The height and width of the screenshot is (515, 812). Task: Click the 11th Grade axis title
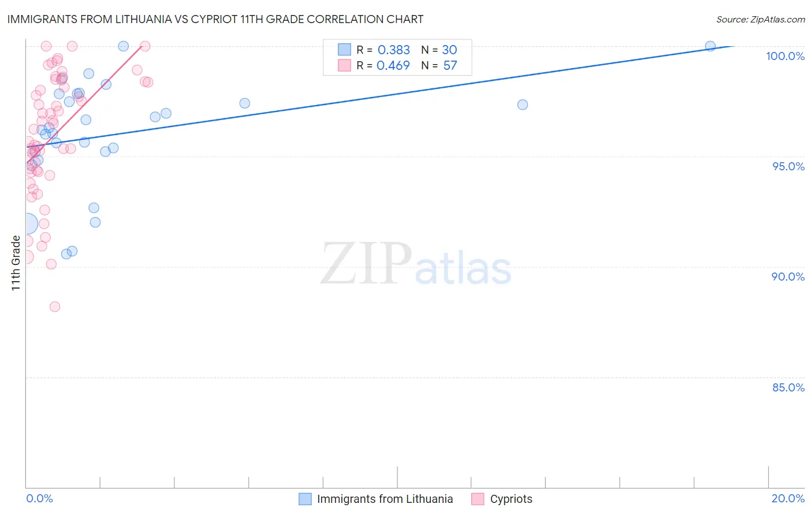(16, 263)
